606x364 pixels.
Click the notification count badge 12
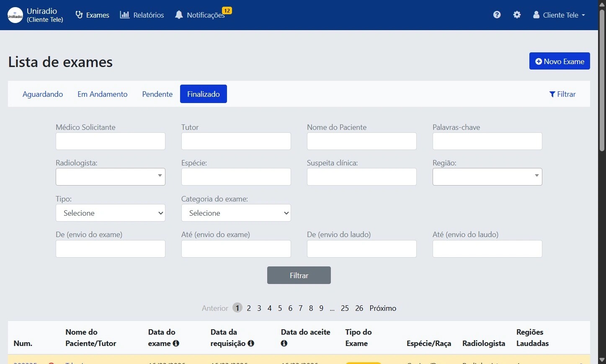pyautogui.click(x=227, y=10)
